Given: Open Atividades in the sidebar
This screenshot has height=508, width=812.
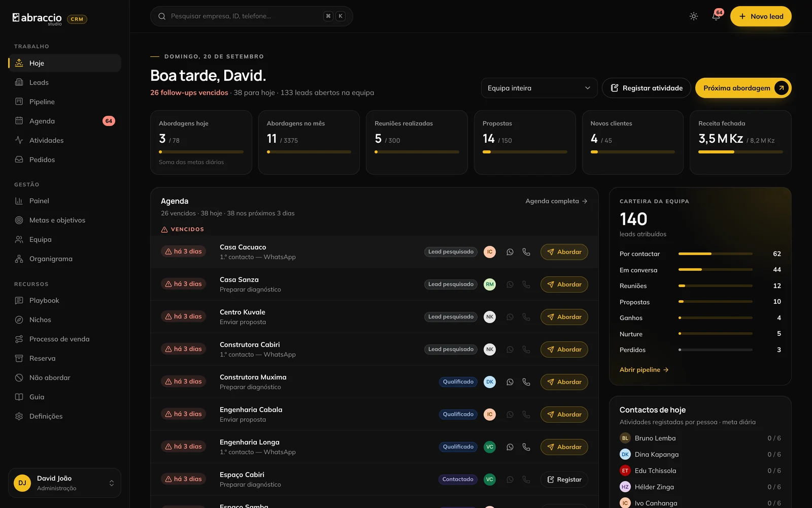Looking at the screenshot, I should (64, 140).
